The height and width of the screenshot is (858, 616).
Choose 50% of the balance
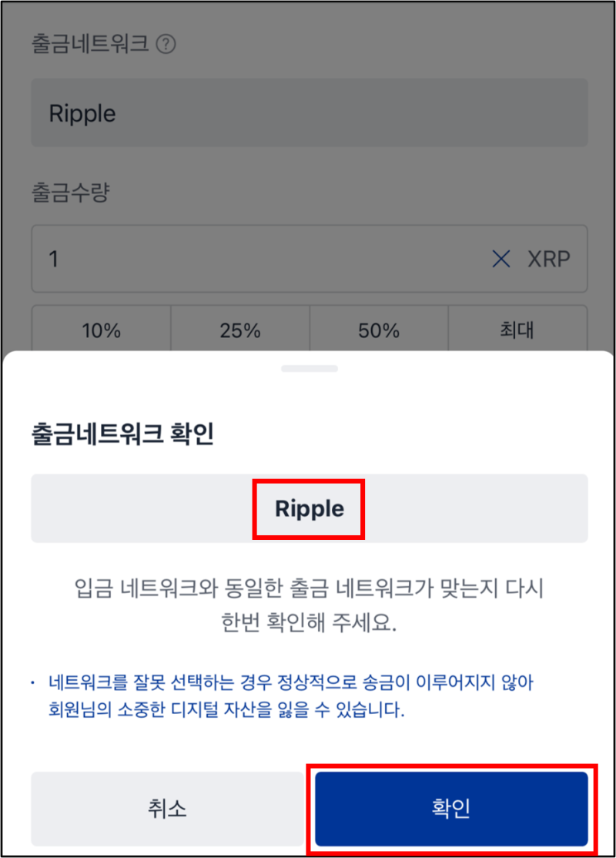pyautogui.click(x=378, y=330)
